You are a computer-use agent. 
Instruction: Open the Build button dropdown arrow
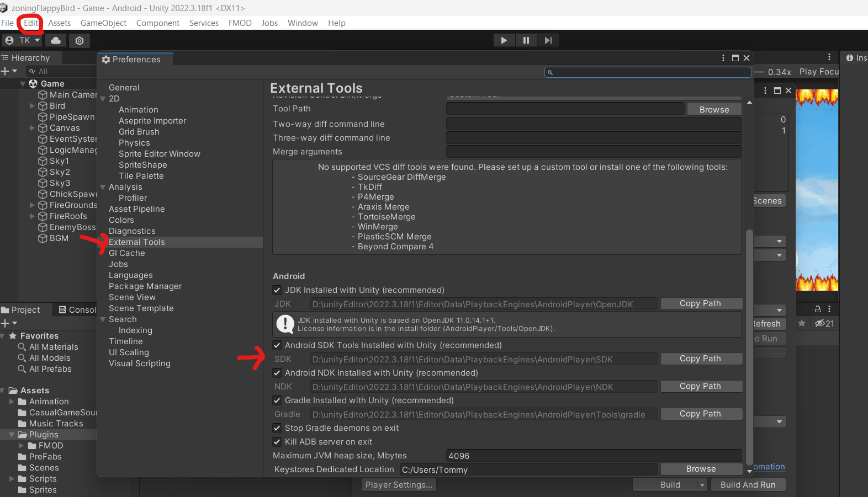coord(702,485)
